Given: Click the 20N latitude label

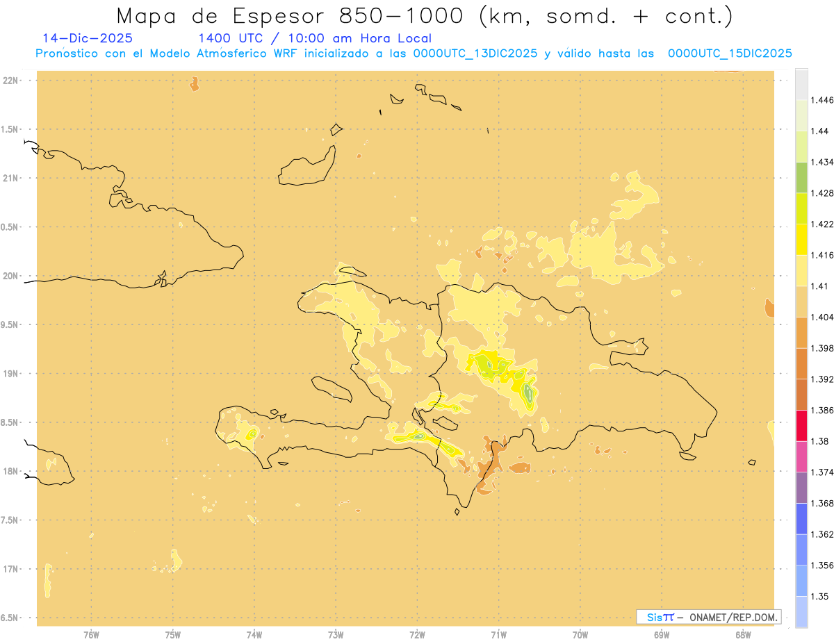Looking at the screenshot, I should (x=11, y=276).
